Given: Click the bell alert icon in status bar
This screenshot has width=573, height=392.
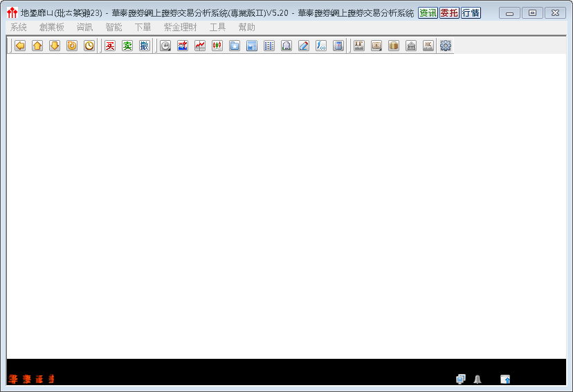Looking at the screenshot, I should point(477,379).
